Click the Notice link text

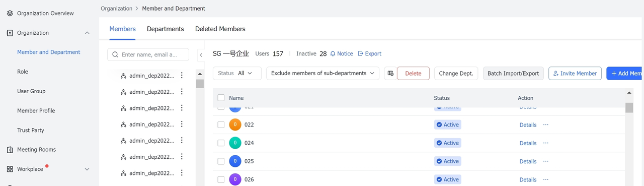tap(345, 53)
